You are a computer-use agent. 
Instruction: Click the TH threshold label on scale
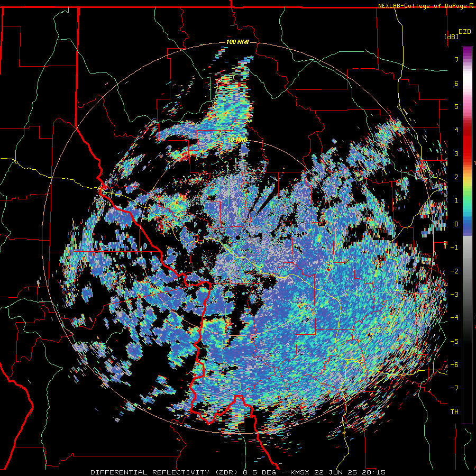tap(454, 412)
